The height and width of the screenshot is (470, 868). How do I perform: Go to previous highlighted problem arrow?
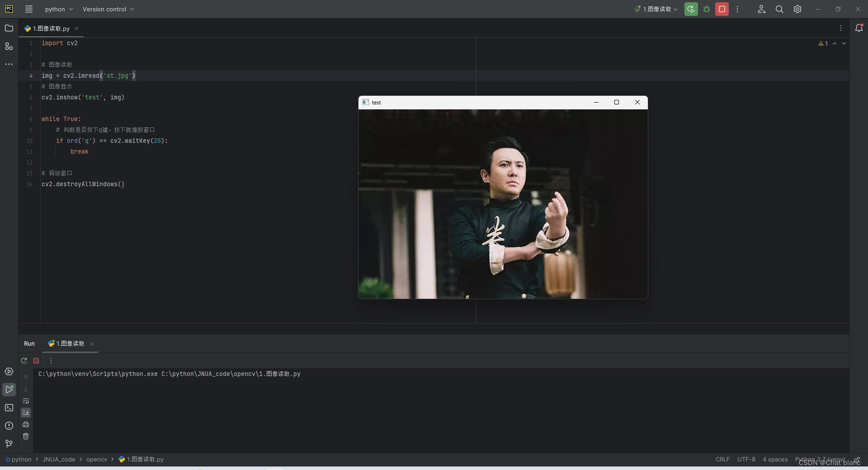[835, 43]
